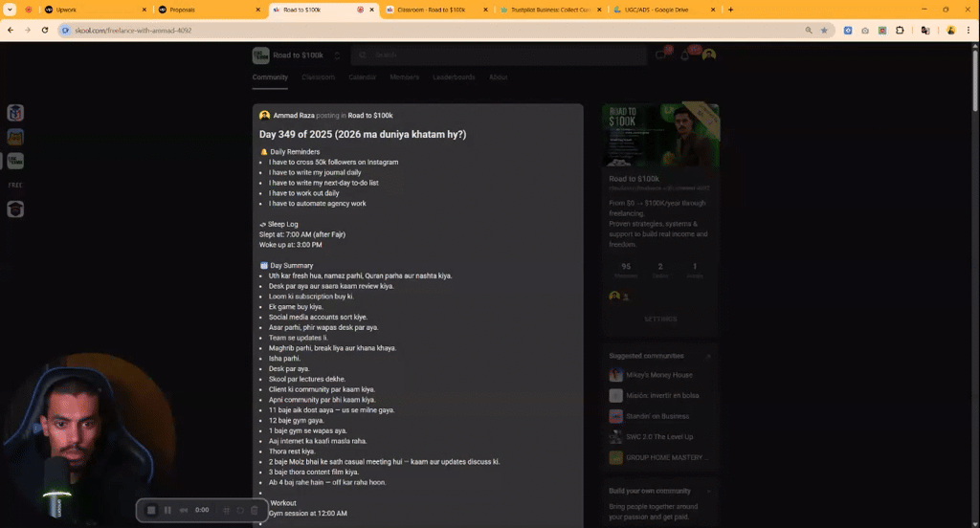Open a new browser tab

(730, 10)
